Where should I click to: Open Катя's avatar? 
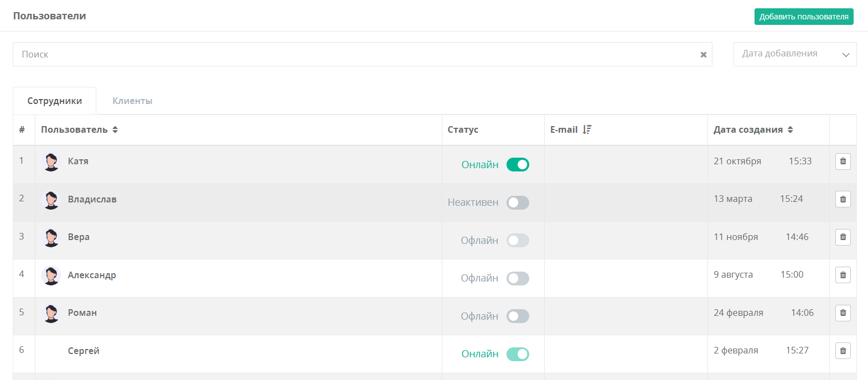[51, 162]
